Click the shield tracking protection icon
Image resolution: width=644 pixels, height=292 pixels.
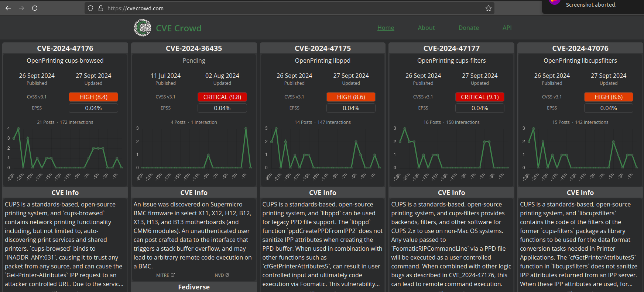[x=91, y=8]
